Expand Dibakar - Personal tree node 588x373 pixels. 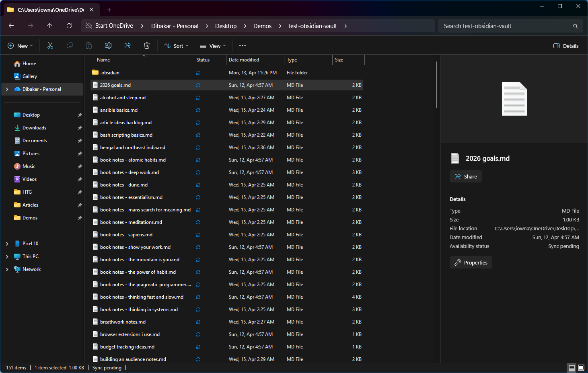(7, 89)
